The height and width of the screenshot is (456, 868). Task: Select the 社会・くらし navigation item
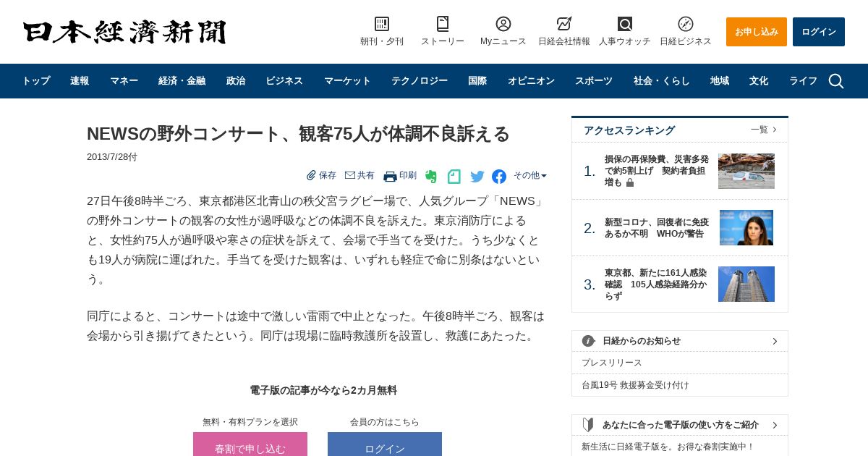(x=662, y=81)
